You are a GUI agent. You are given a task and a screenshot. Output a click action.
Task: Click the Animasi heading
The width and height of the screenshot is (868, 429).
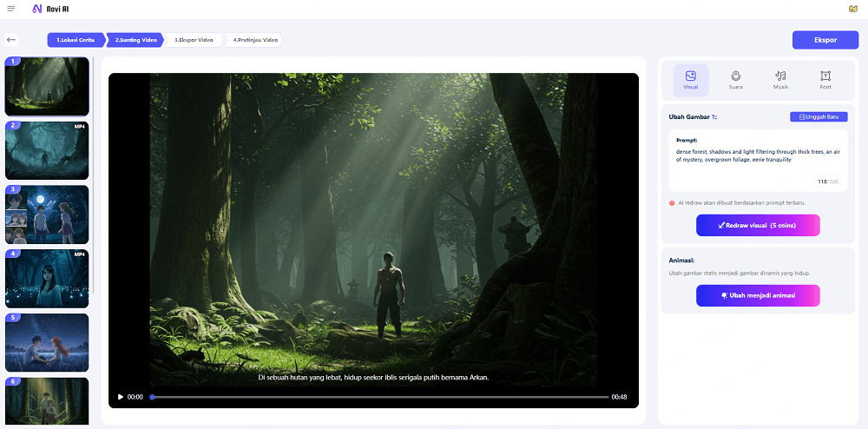tap(681, 260)
